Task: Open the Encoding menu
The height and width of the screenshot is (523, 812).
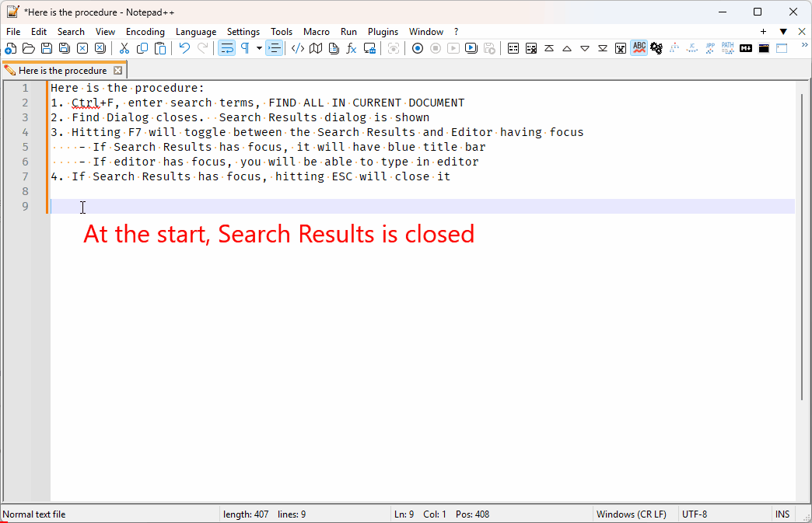Action: point(145,32)
